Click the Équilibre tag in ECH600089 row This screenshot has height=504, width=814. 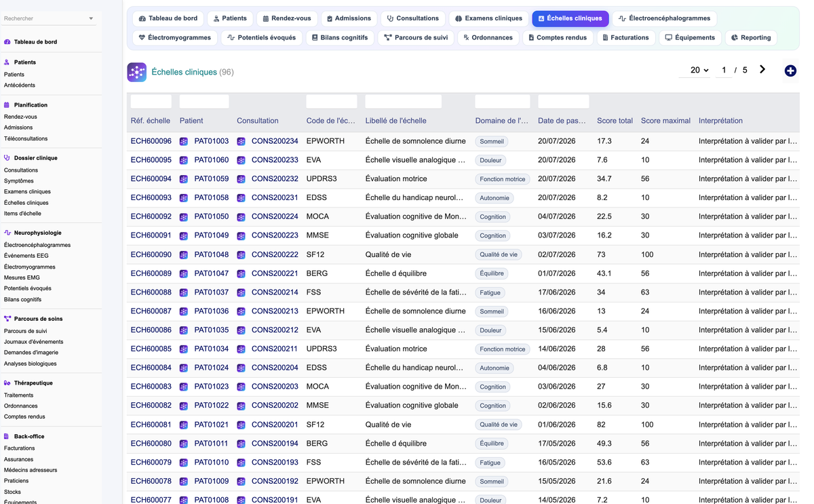click(x=492, y=273)
